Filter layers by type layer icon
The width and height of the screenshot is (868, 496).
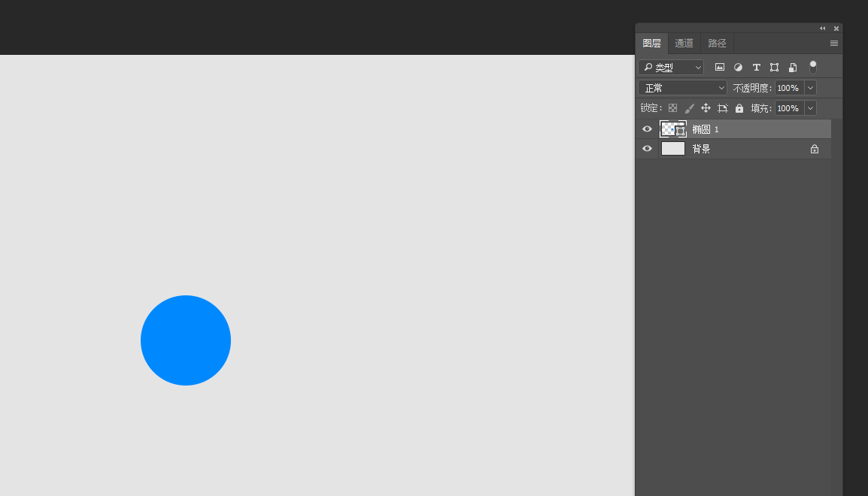pyautogui.click(x=756, y=67)
